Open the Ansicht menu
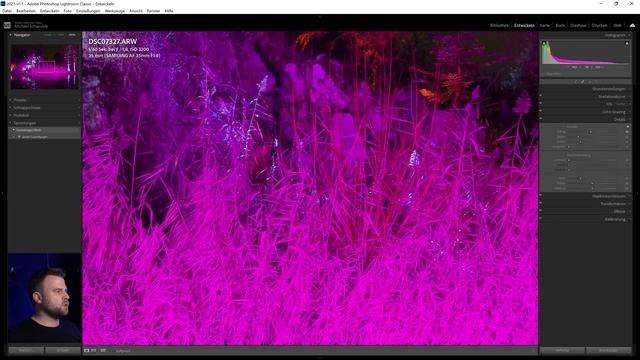 (x=136, y=11)
